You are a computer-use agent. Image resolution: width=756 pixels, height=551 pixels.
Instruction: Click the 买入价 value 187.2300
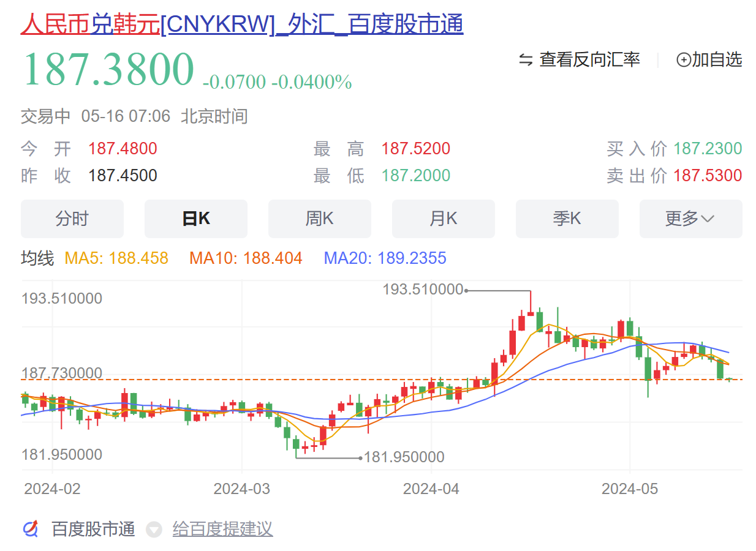708,149
